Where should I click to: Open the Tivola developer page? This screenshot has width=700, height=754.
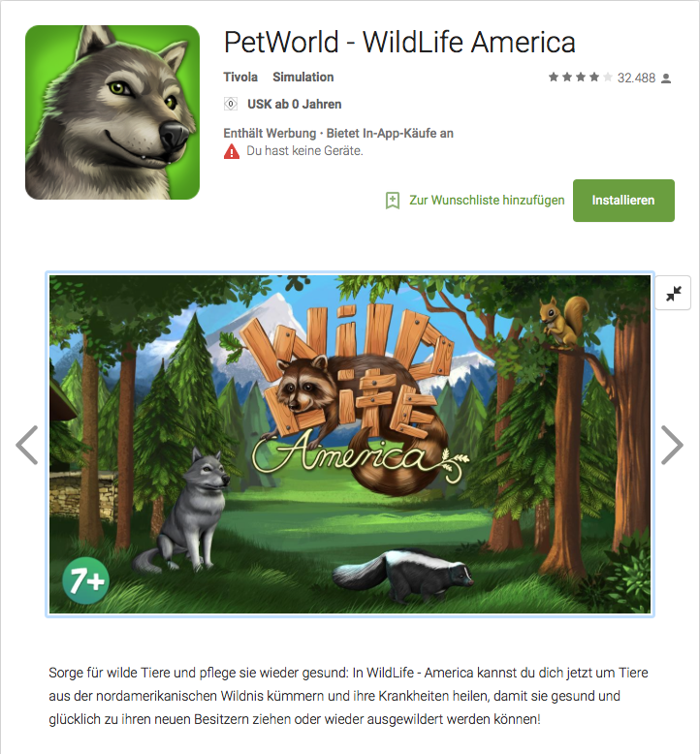240,77
